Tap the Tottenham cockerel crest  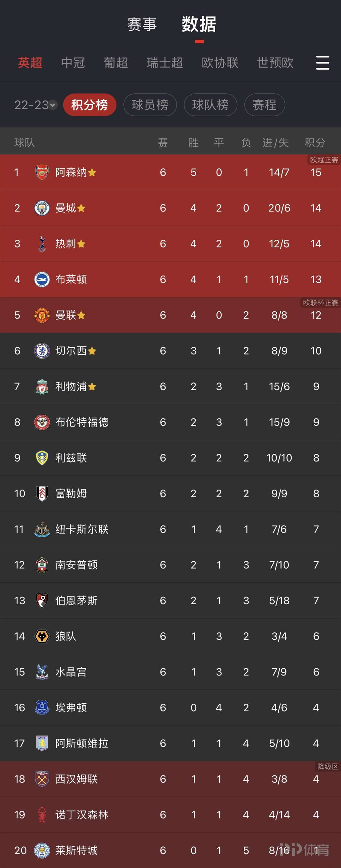42,244
